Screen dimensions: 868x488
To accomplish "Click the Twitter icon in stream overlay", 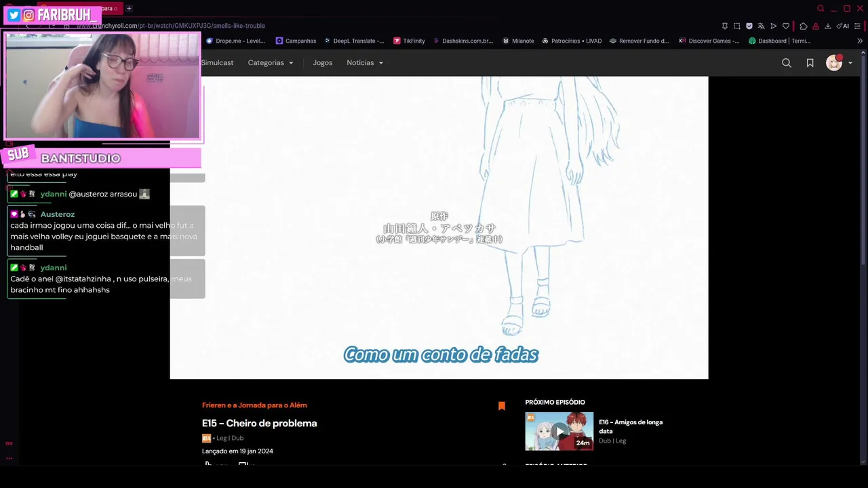I will [x=14, y=15].
